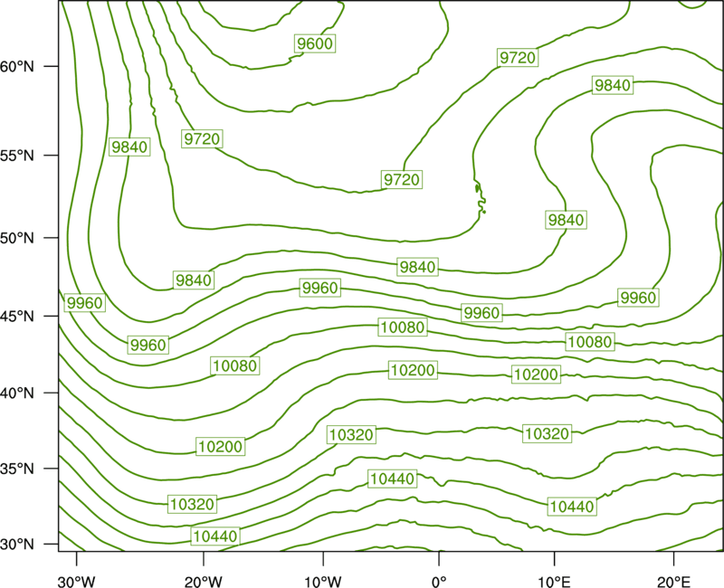
Task: Click the 9960 label nearest the 45°N tick
Action: click(x=84, y=303)
